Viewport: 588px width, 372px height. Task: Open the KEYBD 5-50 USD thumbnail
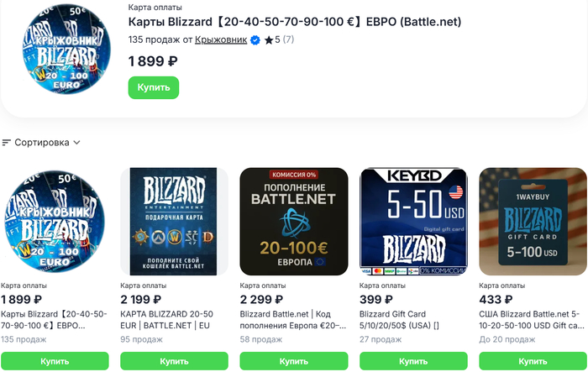(x=413, y=223)
